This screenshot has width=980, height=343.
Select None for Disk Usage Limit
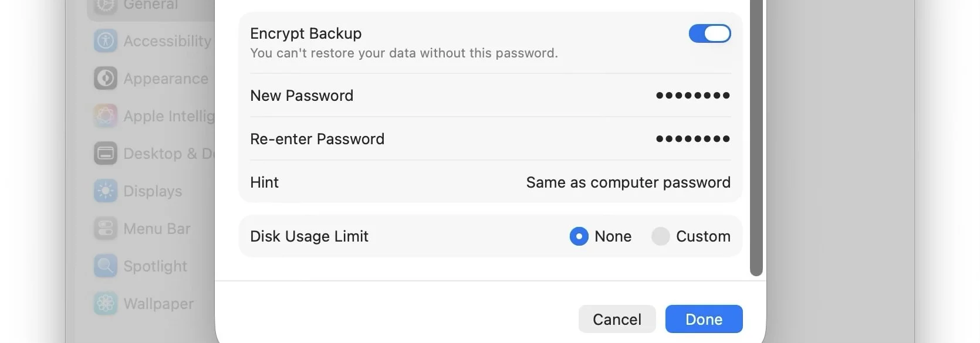click(x=579, y=236)
